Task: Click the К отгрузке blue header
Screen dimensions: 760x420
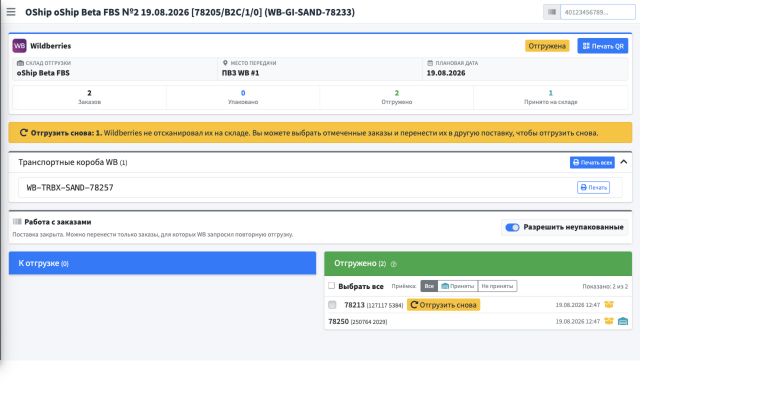Action: point(162,263)
